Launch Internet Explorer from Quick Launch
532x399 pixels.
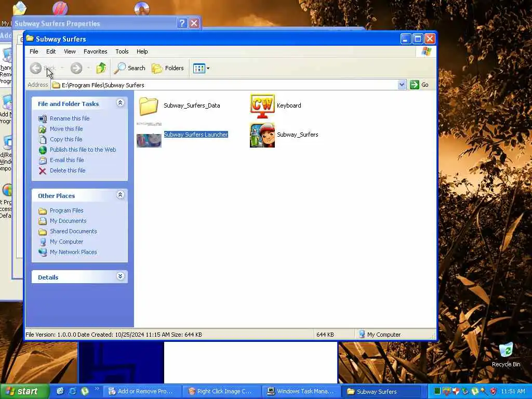pos(72,391)
